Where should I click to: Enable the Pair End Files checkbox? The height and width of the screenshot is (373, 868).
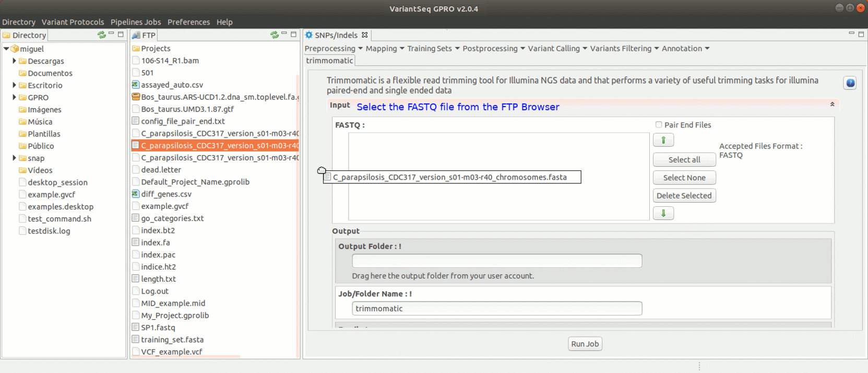(659, 125)
